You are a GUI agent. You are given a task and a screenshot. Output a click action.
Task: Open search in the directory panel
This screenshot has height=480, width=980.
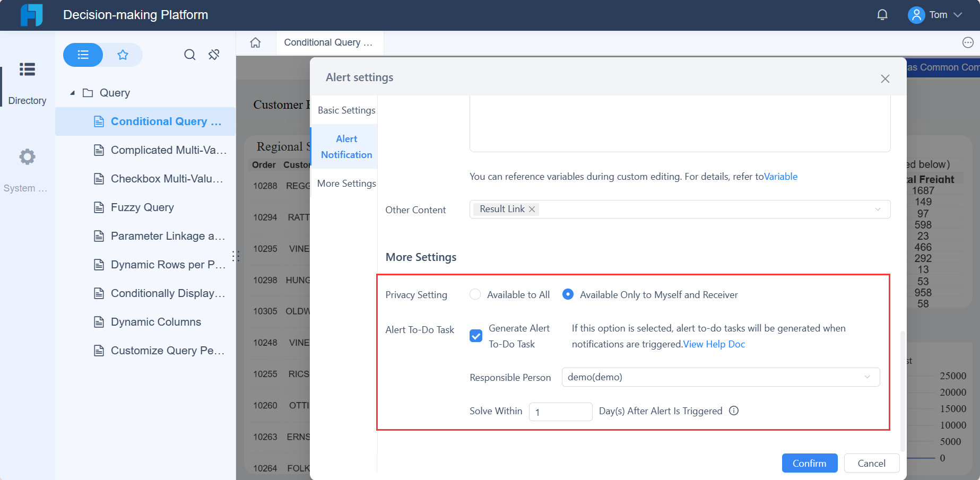189,55
